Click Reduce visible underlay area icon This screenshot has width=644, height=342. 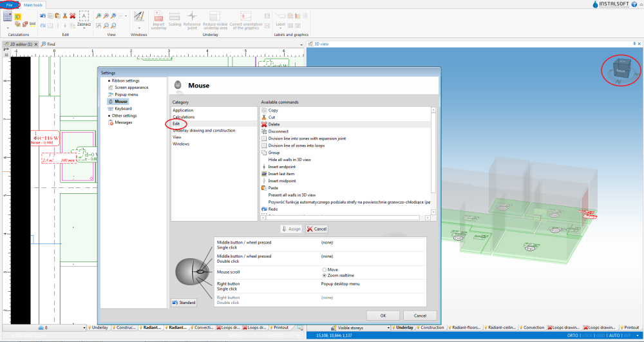click(215, 16)
